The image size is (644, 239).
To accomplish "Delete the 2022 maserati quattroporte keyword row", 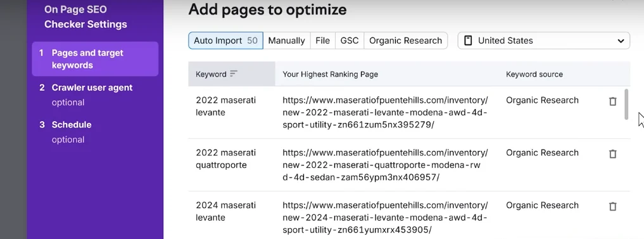I will (x=612, y=154).
